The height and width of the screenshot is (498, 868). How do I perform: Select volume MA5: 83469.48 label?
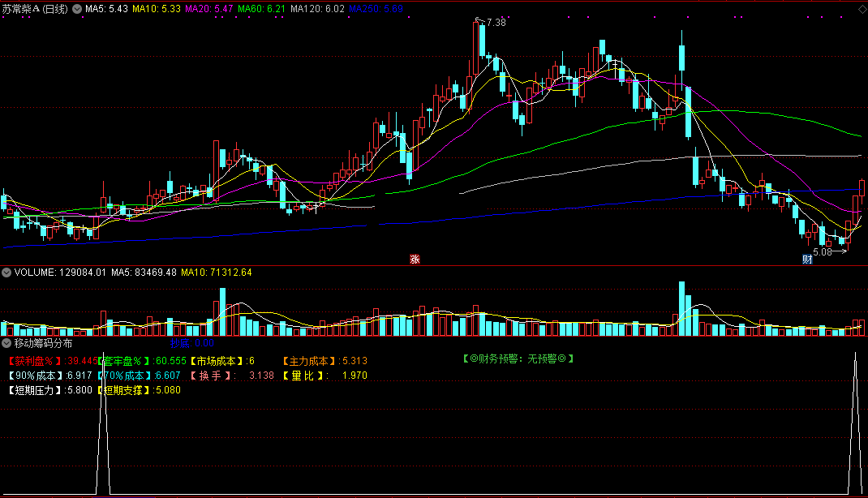[x=144, y=273]
